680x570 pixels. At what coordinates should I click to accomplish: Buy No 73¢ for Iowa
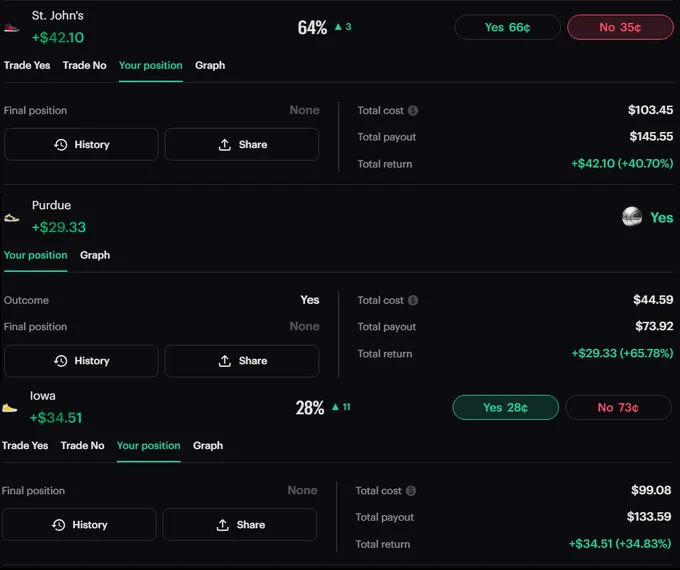618,407
